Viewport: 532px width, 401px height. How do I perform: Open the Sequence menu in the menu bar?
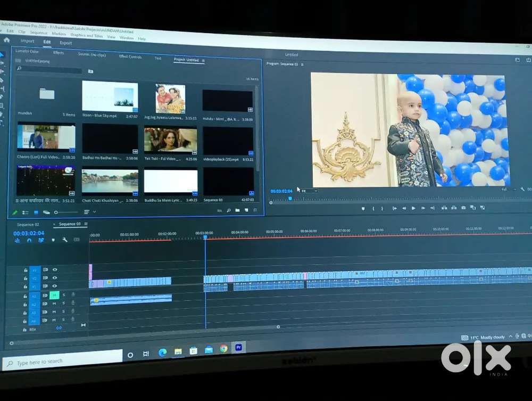[x=38, y=33]
